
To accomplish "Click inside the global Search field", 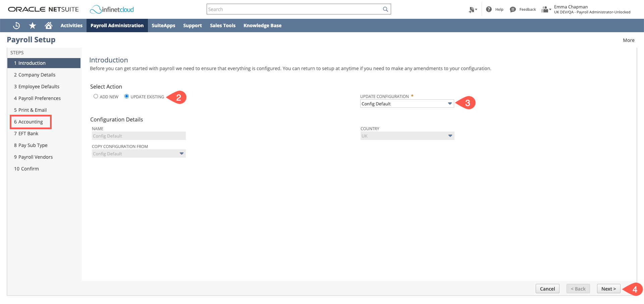I will tap(295, 9).
